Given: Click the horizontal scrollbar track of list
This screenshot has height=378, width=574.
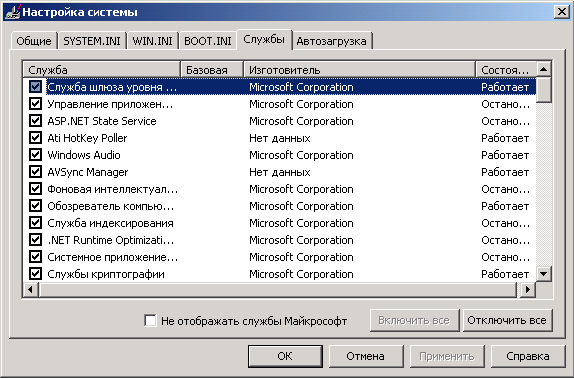Looking at the screenshot, I should [x=278, y=289].
